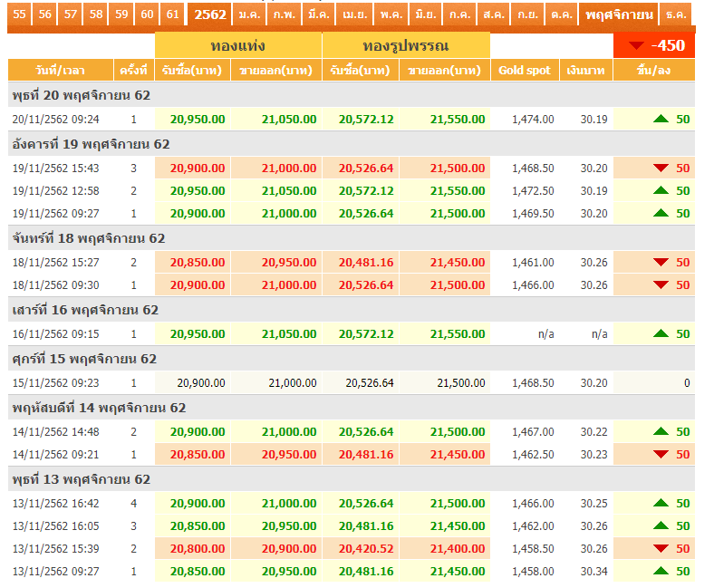The image size is (714, 588).
Task: Click the red down arrow for 13/11/2562 15:39
Action: point(661,549)
